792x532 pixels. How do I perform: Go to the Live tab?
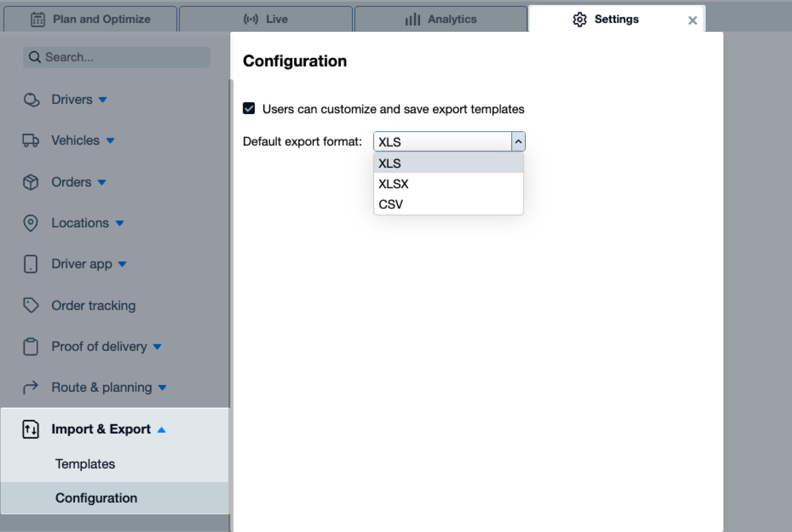(266, 19)
